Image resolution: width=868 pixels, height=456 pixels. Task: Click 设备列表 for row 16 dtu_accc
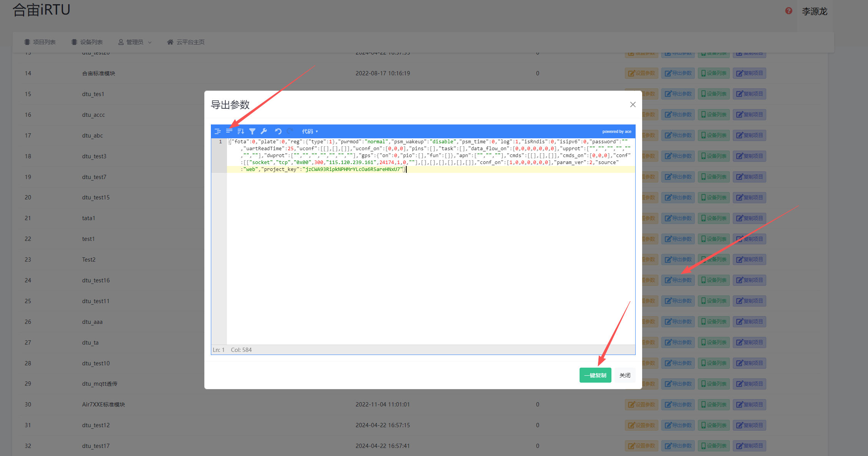[714, 115]
